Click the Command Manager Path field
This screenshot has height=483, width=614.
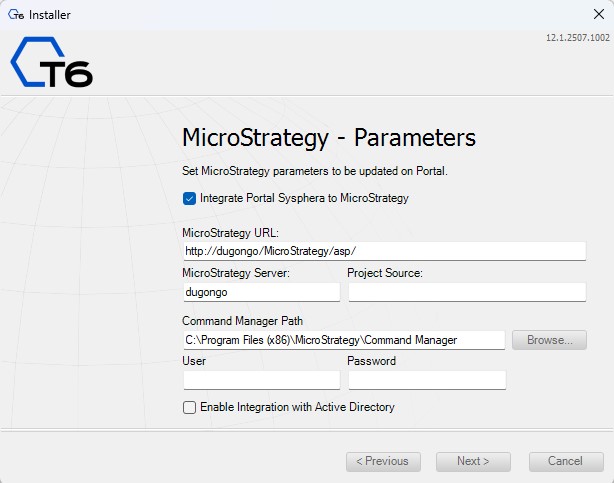[344, 340]
